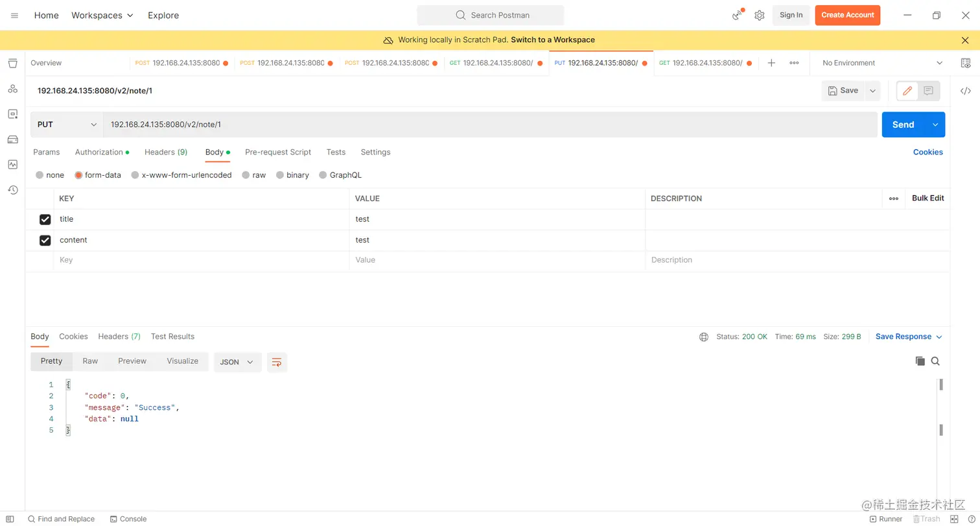Click the satellite capture requests icon
The height and width of the screenshot is (526, 980).
click(738, 15)
